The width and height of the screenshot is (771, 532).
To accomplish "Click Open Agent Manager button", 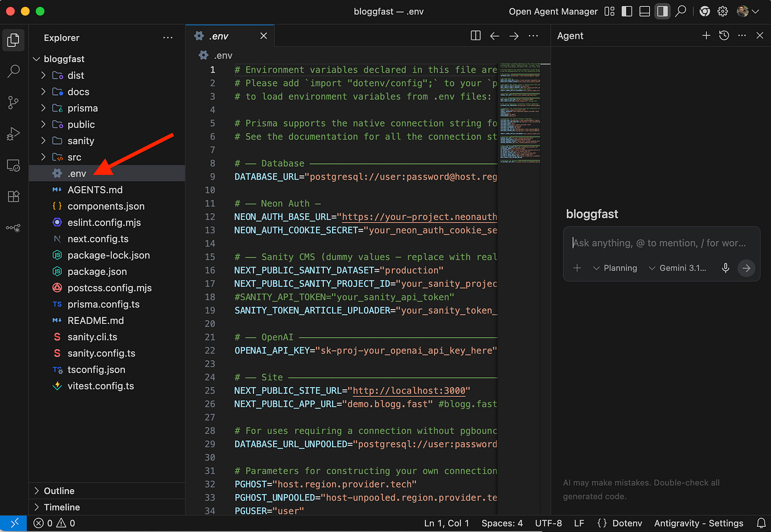I will tap(553, 12).
